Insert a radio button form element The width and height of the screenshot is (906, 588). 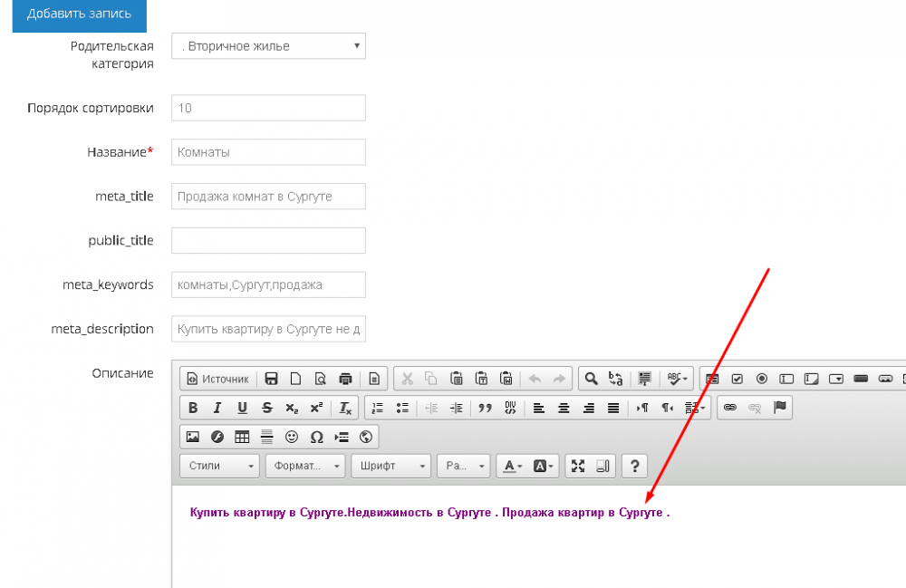click(762, 379)
